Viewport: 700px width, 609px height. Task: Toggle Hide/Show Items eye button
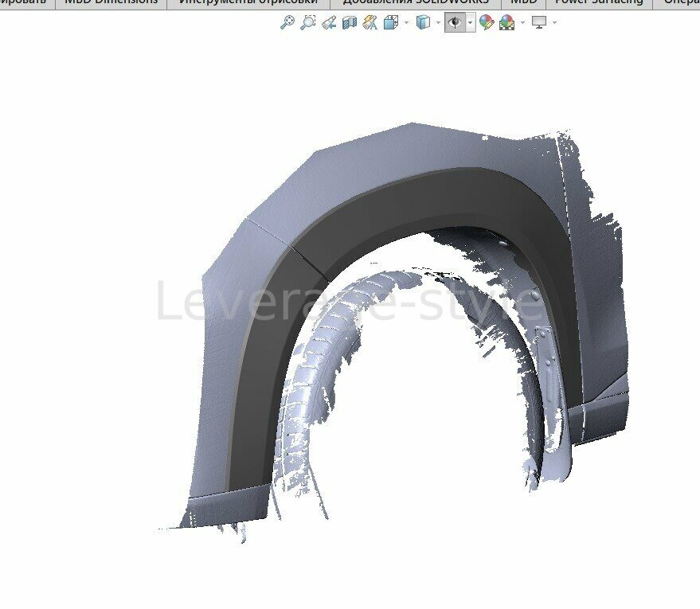tap(455, 23)
